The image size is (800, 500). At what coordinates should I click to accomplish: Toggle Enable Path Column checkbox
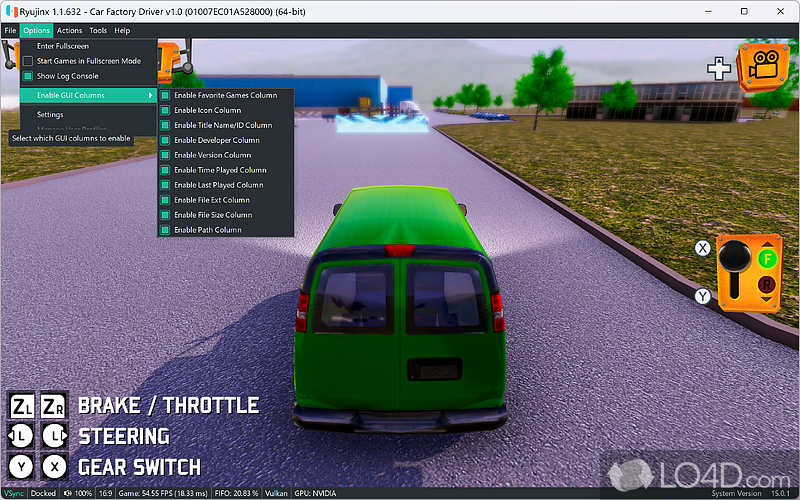tap(165, 230)
